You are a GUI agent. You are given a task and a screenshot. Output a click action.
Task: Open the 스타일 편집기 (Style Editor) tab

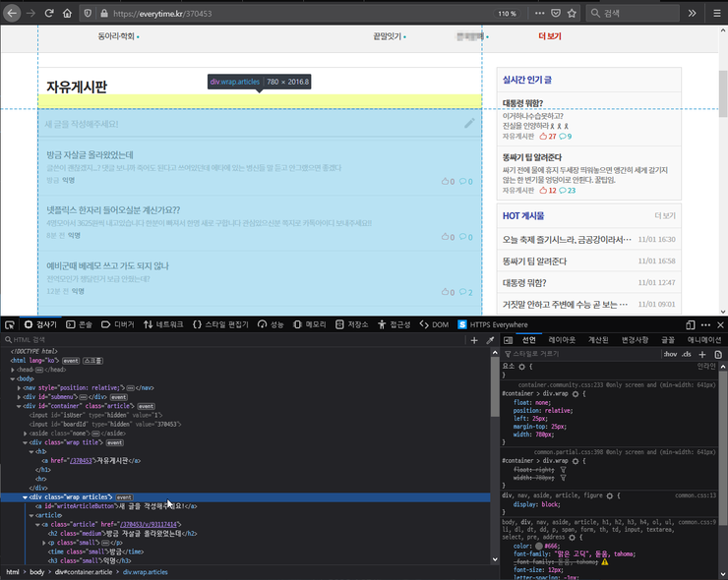point(220,324)
